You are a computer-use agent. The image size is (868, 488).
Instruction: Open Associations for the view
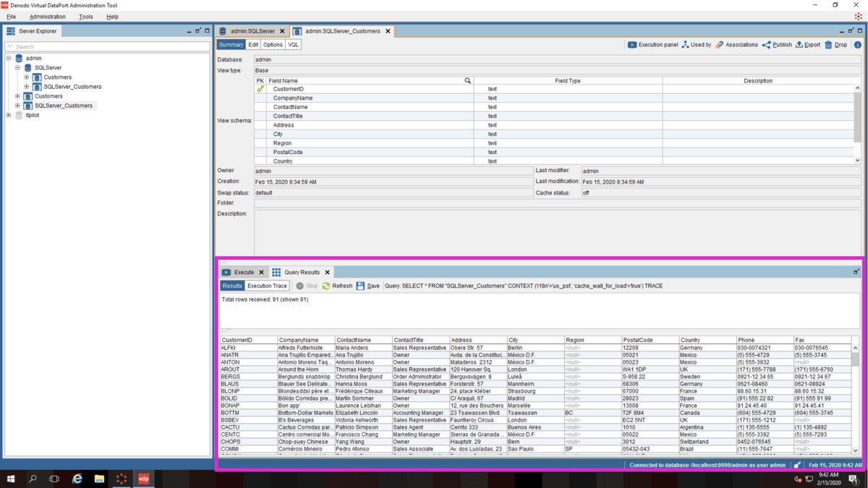(x=736, y=45)
